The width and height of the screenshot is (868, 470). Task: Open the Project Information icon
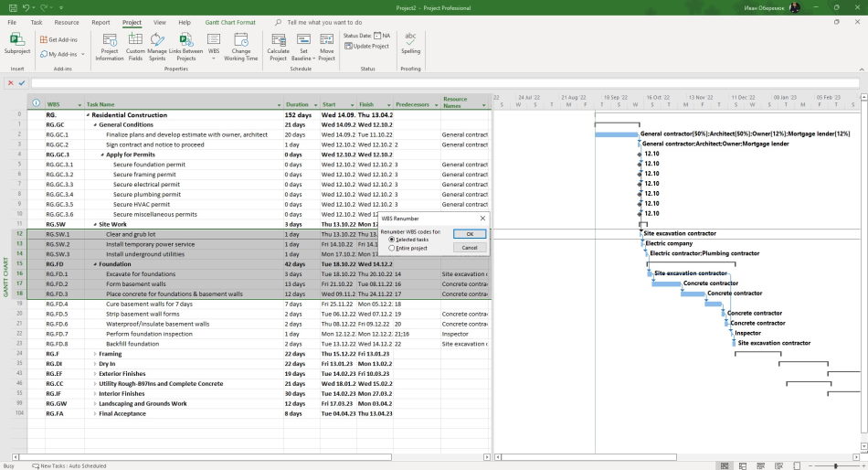coord(110,47)
